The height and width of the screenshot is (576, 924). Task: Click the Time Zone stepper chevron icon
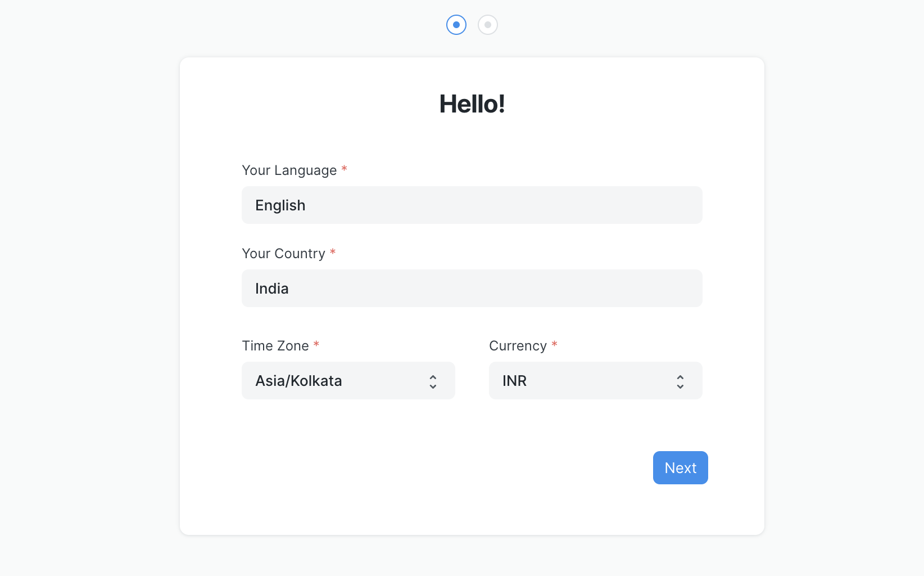click(433, 381)
